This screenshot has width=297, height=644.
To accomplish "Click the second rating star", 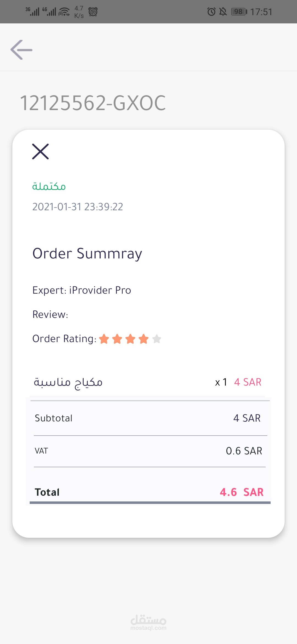I will coord(117,339).
